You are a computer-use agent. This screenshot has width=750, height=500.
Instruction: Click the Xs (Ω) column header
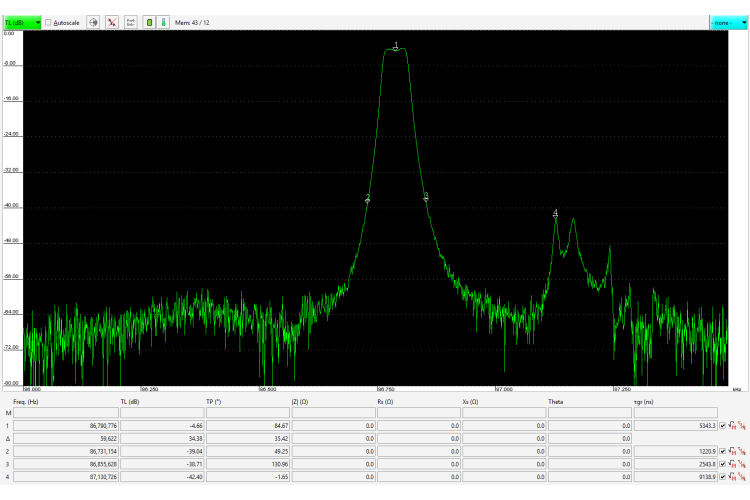click(x=470, y=401)
